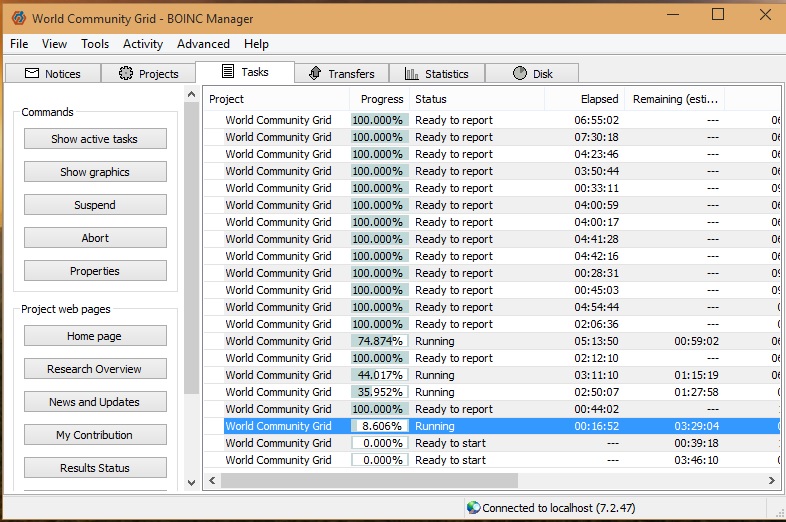The image size is (786, 522).
Task: Click the 44.017% progress bar
Action: pos(380,375)
